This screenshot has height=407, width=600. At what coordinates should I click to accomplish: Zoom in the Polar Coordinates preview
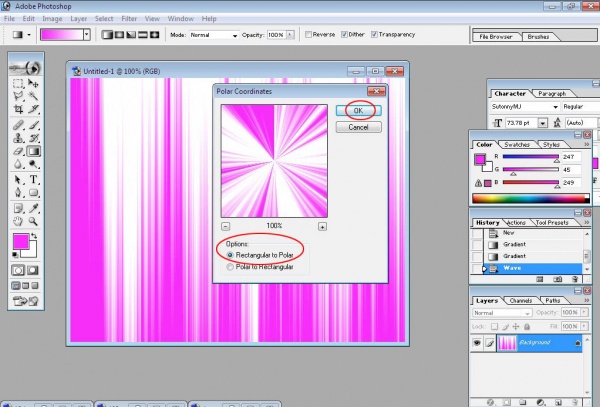(322, 227)
